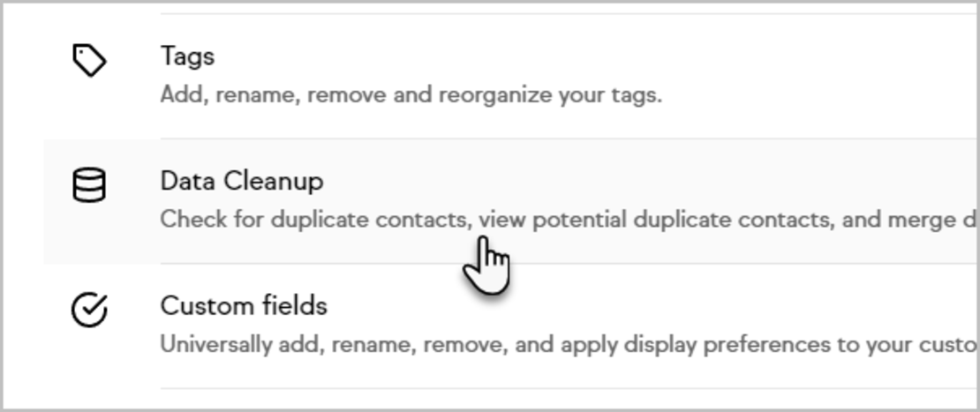Click the tag-shaped icon beside Tags

coord(89,60)
